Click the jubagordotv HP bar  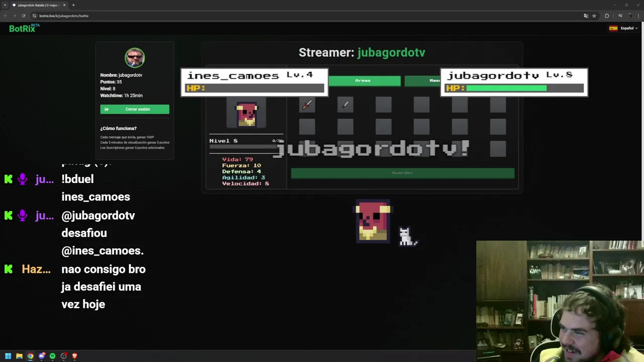(x=514, y=88)
